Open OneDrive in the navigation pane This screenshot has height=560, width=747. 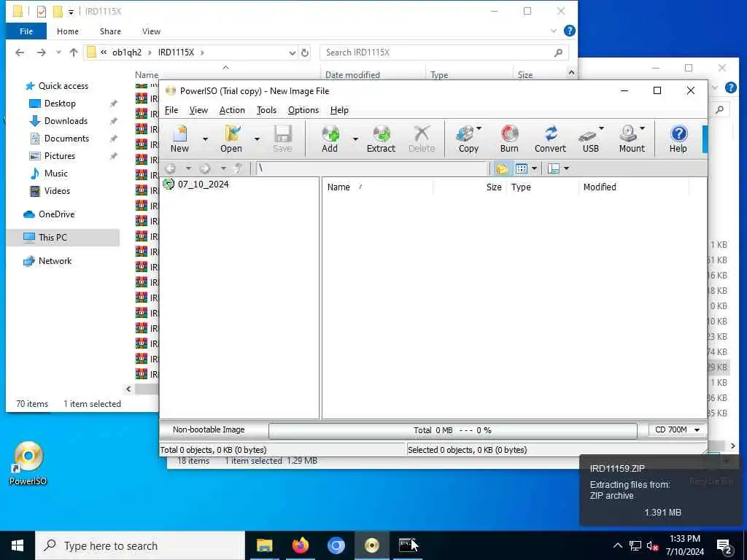pos(56,214)
